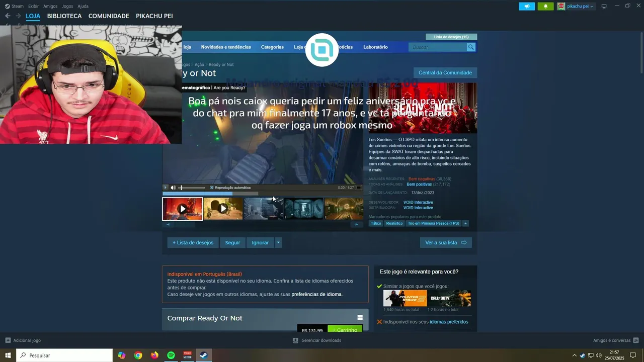
Task: Click the Windows icon beside Comprar Ready Or Not
Action: 360,318
